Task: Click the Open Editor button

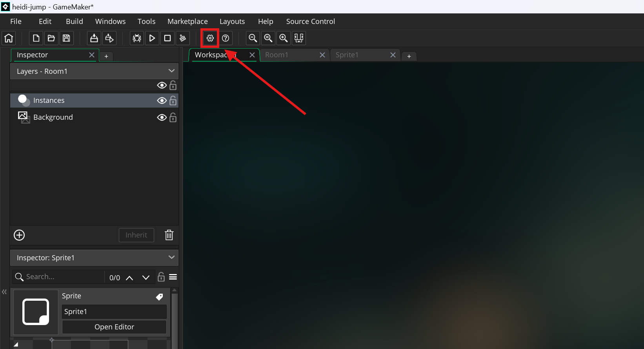Action: coord(114,327)
